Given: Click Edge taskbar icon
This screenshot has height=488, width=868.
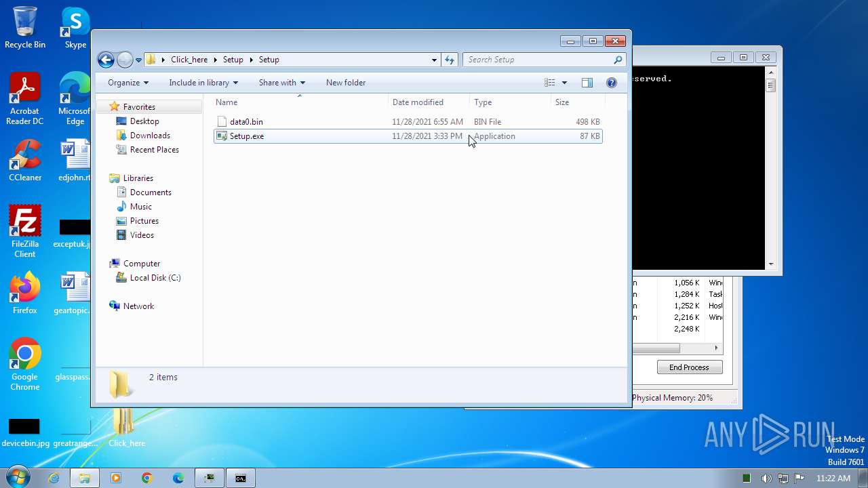Looking at the screenshot, I should 178,478.
